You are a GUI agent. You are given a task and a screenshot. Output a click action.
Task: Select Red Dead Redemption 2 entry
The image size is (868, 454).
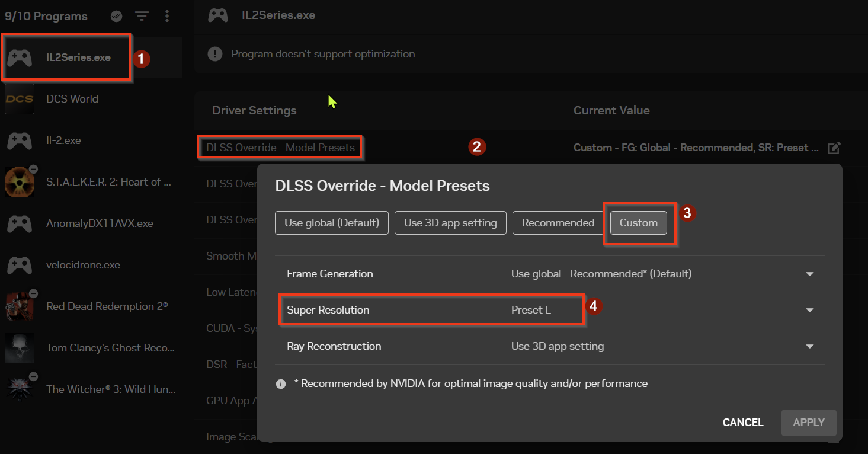pyautogui.click(x=91, y=306)
